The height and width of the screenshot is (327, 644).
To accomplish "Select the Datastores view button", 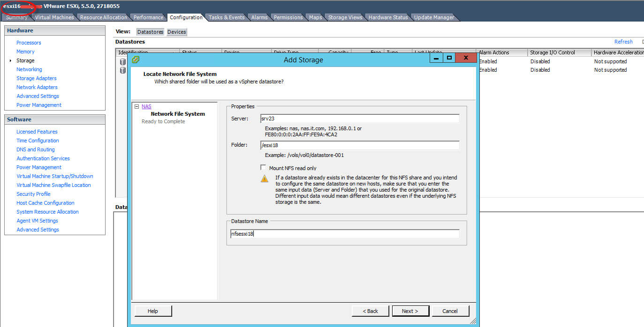I will (x=150, y=32).
